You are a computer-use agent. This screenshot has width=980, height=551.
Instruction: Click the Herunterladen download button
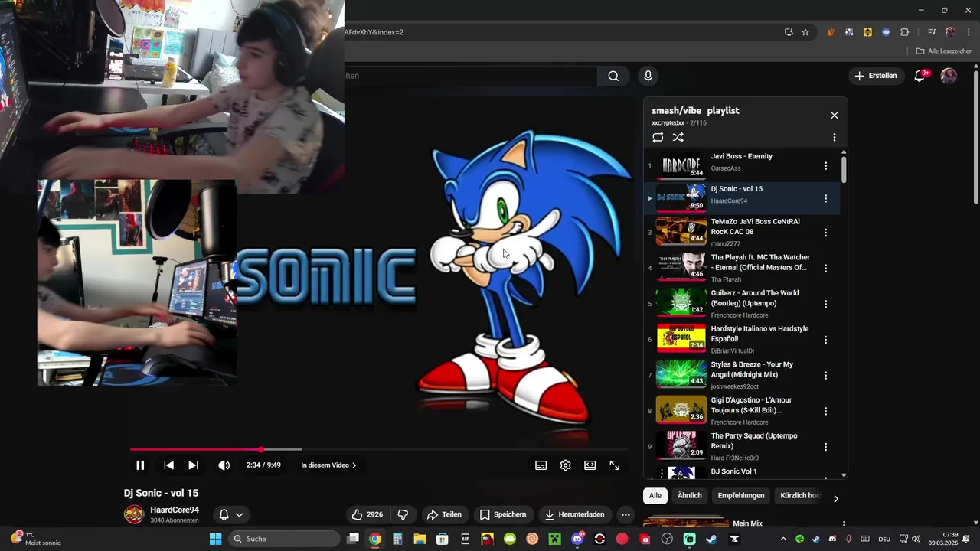pos(575,514)
